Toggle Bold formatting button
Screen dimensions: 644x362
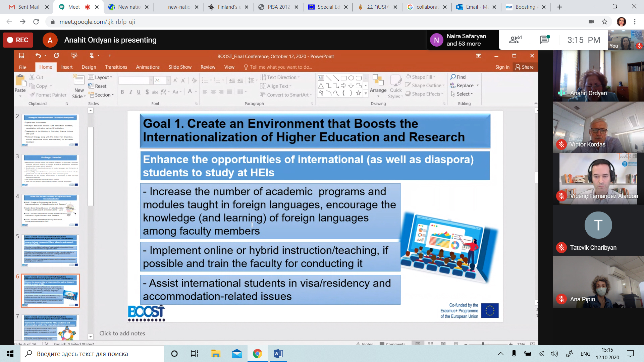click(x=122, y=92)
